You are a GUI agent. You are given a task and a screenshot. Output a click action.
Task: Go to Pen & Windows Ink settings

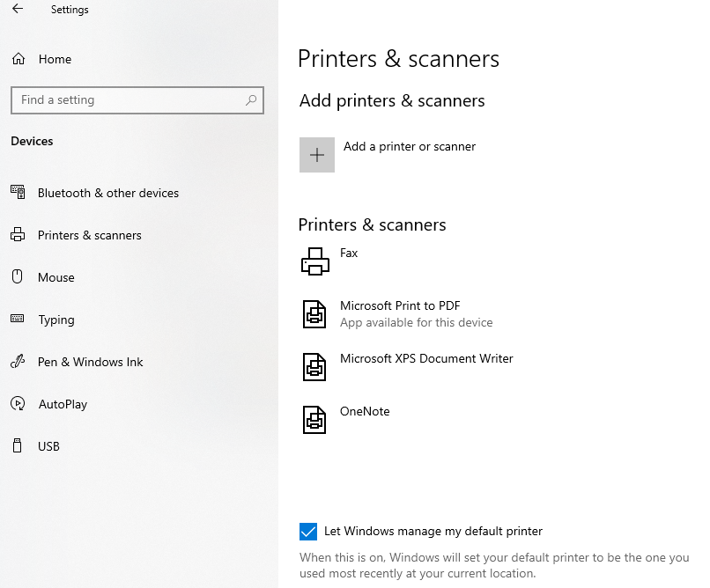[x=90, y=362]
